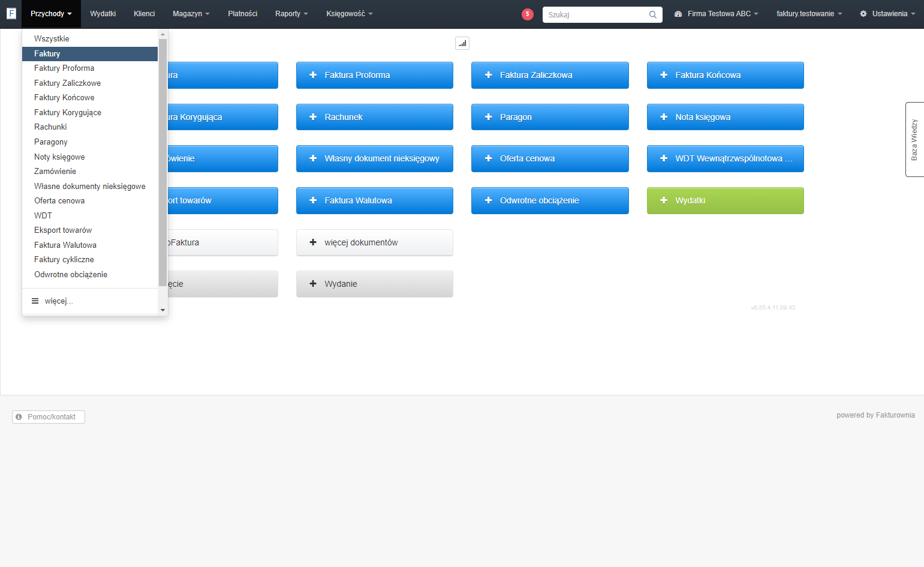The height and width of the screenshot is (567, 924).
Task: Click the plus icon on Faktura Proforma
Action: click(x=313, y=75)
